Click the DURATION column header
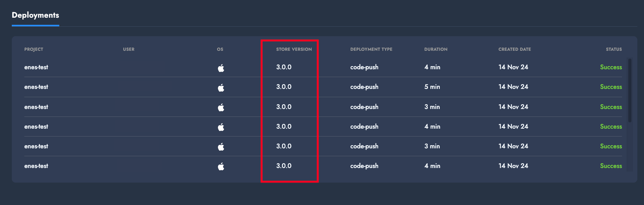This screenshot has width=644, height=205. click(435, 50)
